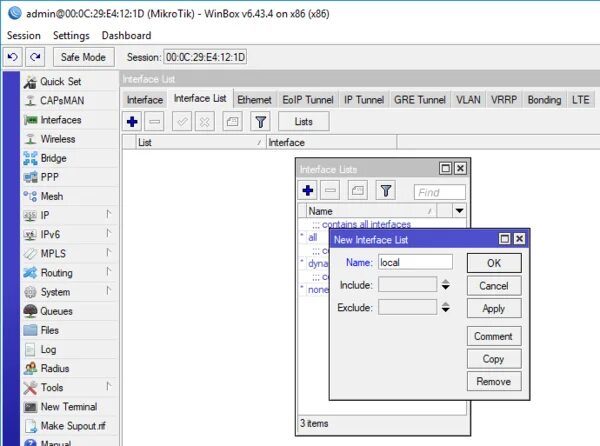This screenshot has height=446, width=600.
Task: Click Apply in New Interface List
Action: point(494,308)
